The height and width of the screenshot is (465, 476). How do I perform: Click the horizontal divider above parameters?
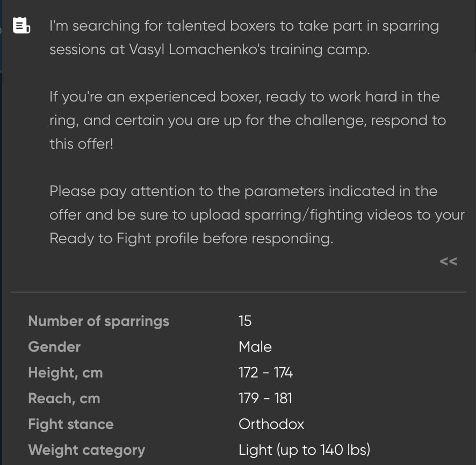pyautogui.click(x=239, y=292)
